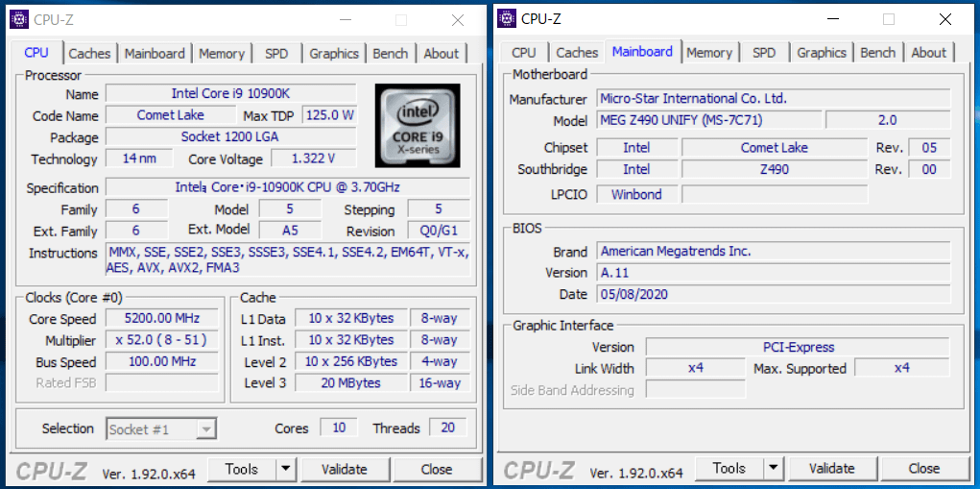Viewport: 980px width, 489px height.
Task: Click the Cores value 10
Action: [339, 428]
